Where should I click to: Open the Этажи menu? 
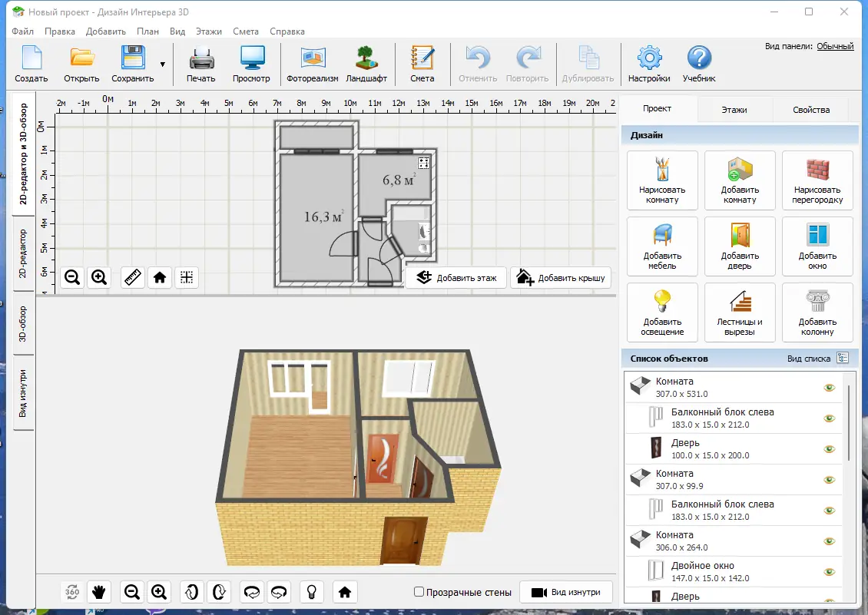tap(209, 31)
